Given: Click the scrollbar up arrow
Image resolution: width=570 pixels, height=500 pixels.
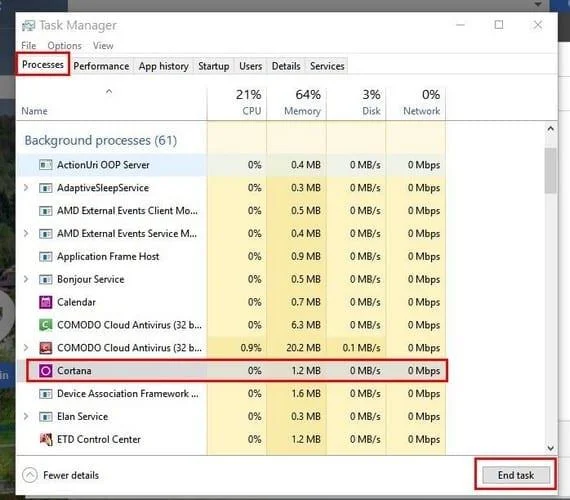Looking at the screenshot, I should click(x=550, y=128).
